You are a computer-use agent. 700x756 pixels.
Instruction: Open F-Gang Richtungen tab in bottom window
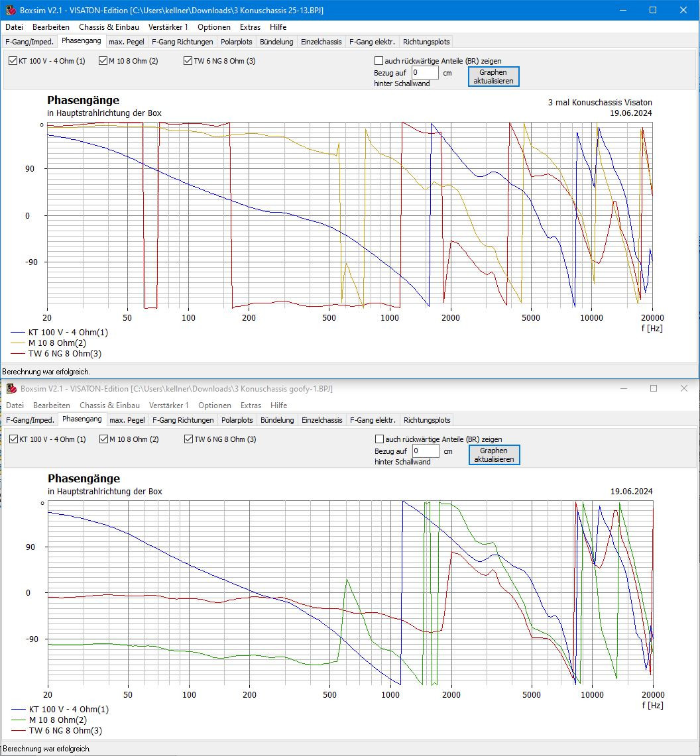(x=183, y=421)
